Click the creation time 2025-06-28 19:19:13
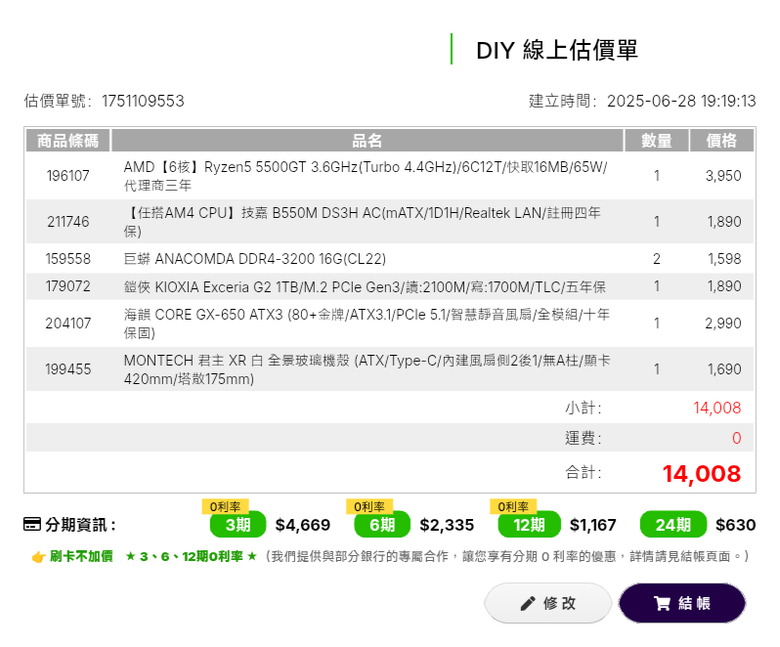The width and height of the screenshot is (780, 647). click(682, 101)
